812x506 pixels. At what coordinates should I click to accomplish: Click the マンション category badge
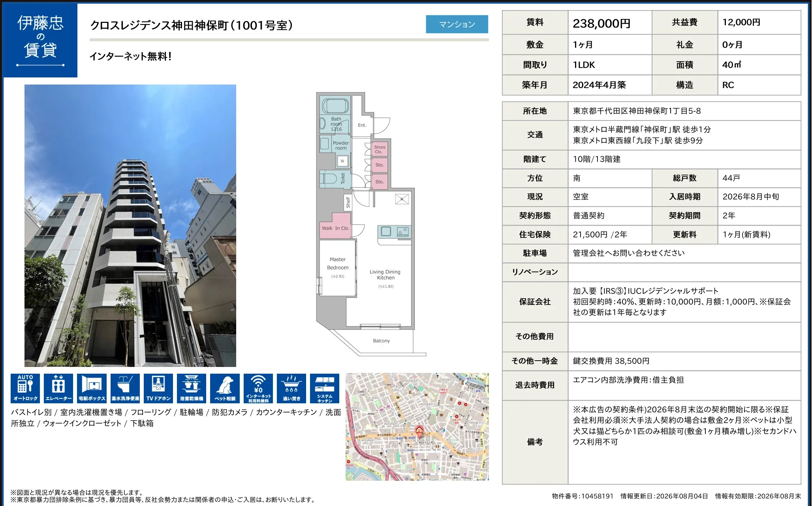(457, 24)
